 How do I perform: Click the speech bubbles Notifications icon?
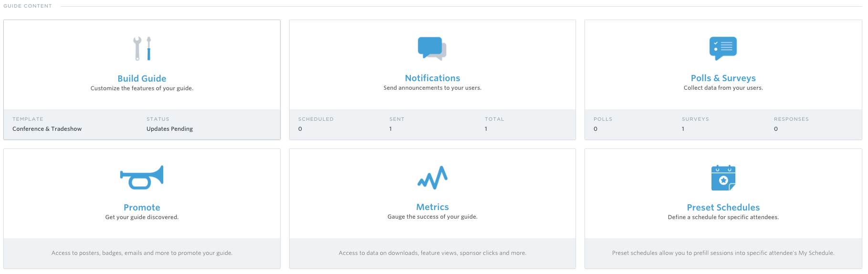coord(432,48)
